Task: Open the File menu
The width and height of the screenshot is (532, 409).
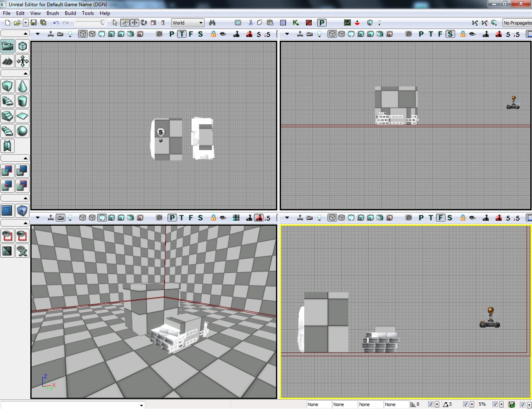Action: point(7,13)
